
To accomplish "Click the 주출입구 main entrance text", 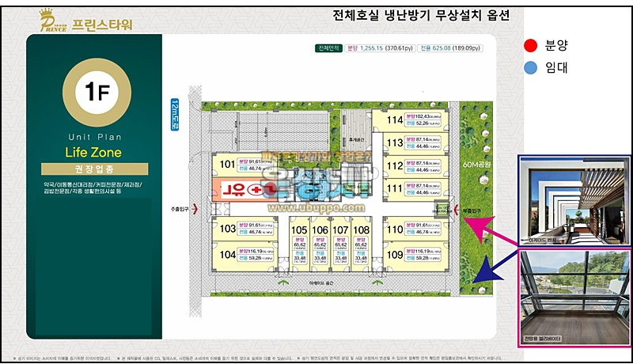I will (180, 209).
